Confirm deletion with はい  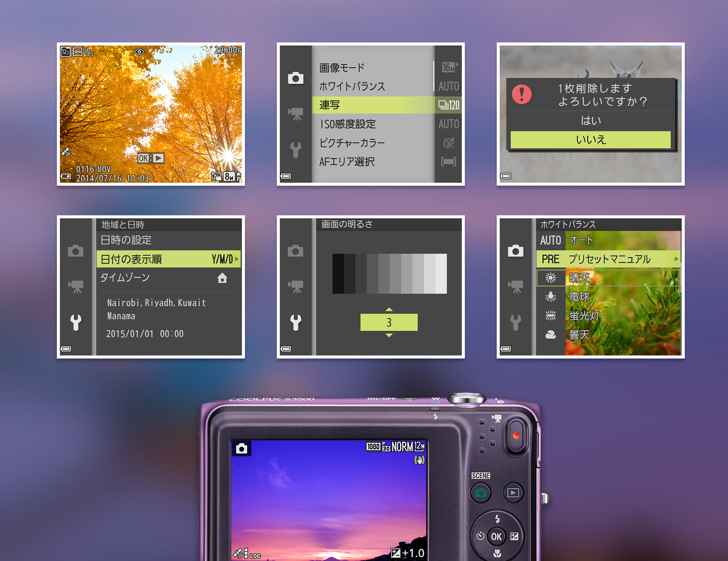591,121
